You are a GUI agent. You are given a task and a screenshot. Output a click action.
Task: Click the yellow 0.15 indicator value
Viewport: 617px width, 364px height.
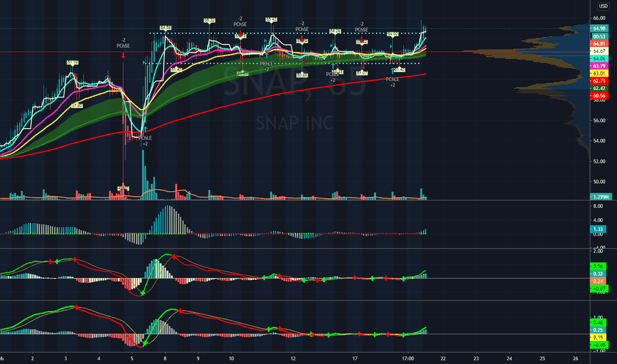[x=598, y=338]
